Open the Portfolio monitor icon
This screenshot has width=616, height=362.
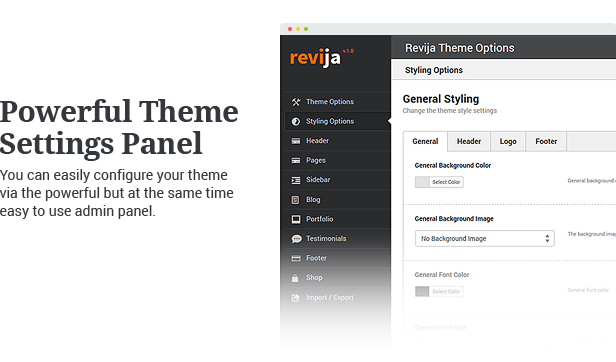click(296, 219)
